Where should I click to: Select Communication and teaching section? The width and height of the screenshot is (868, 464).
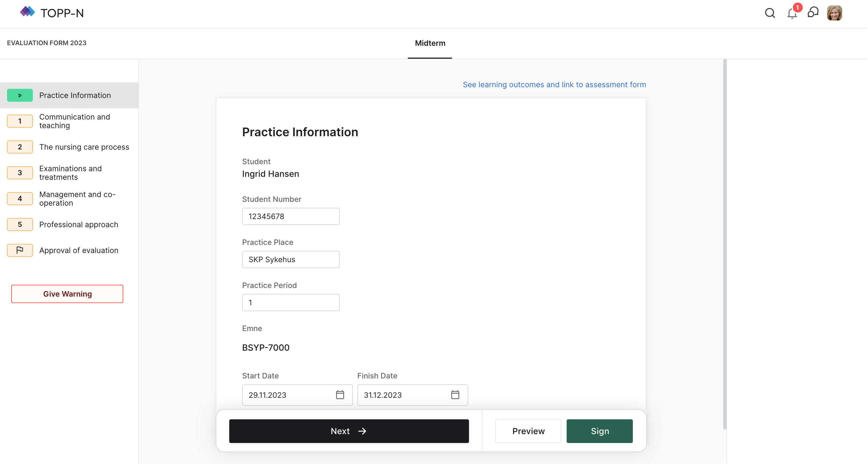pyautogui.click(x=75, y=121)
